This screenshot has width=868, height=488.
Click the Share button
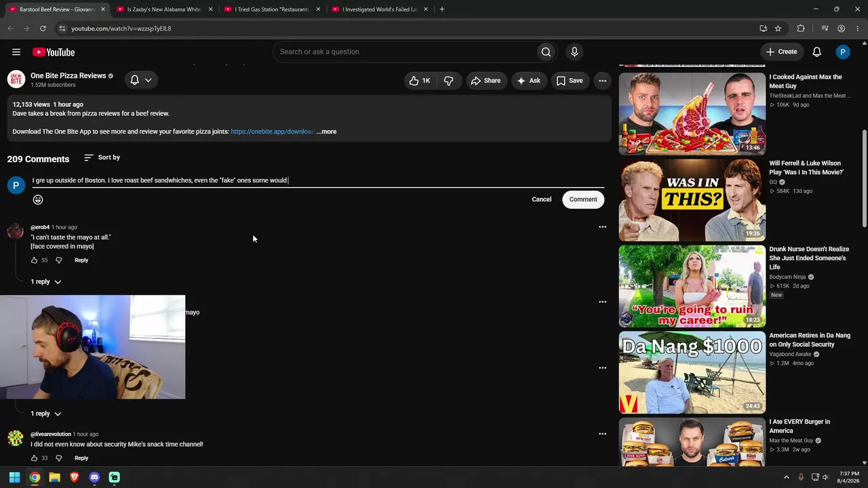486,81
